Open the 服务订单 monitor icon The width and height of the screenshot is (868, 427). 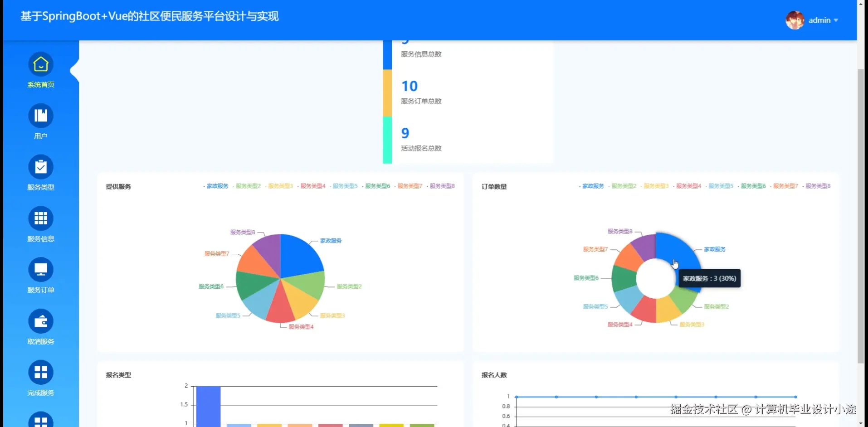point(41,270)
